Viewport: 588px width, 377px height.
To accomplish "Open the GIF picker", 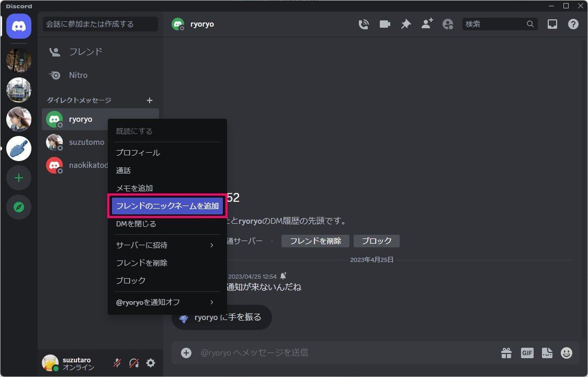I will click(x=527, y=352).
